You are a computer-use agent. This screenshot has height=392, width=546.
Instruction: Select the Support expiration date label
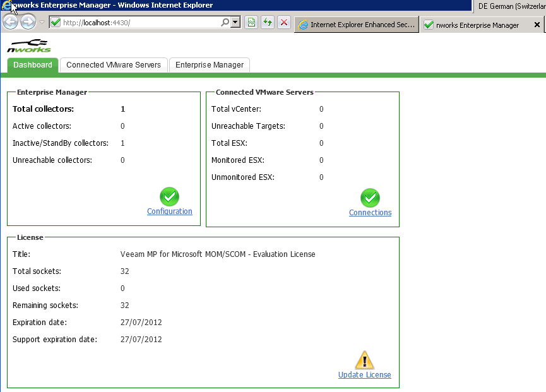[x=55, y=340]
